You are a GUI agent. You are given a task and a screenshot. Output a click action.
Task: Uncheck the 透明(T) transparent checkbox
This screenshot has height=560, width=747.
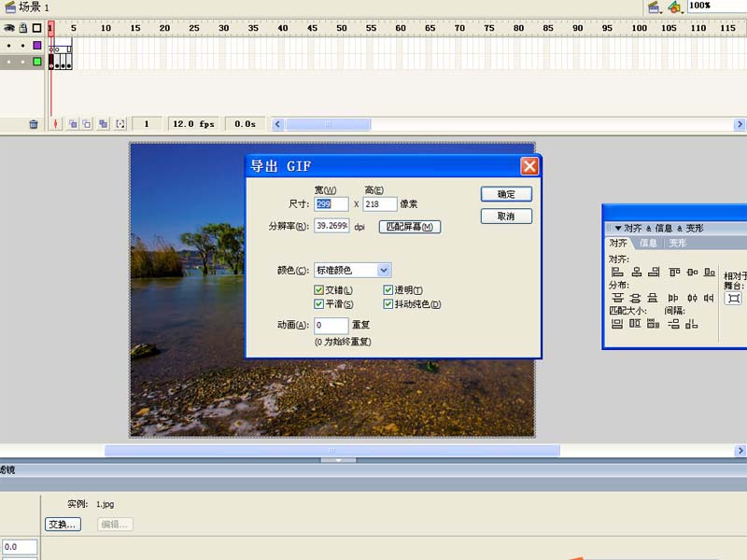tap(388, 290)
